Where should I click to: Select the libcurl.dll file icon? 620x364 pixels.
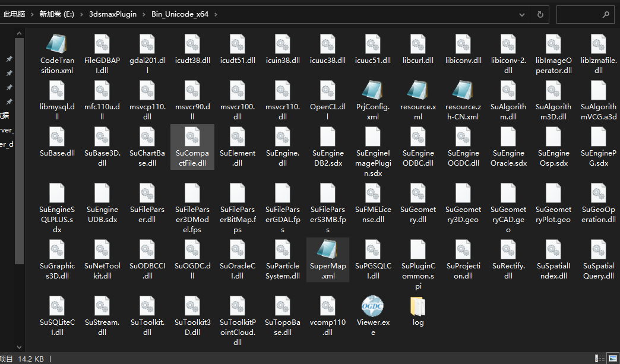418,44
